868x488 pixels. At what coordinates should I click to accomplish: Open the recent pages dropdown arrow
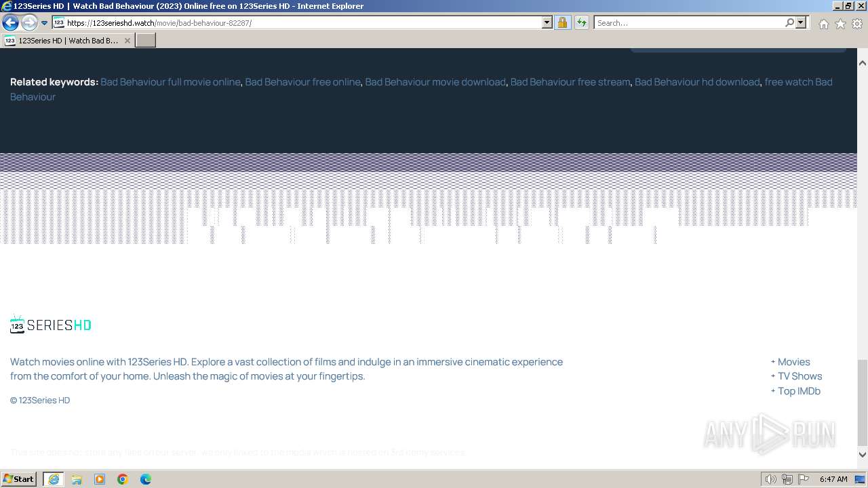pyautogui.click(x=45, y=23)
